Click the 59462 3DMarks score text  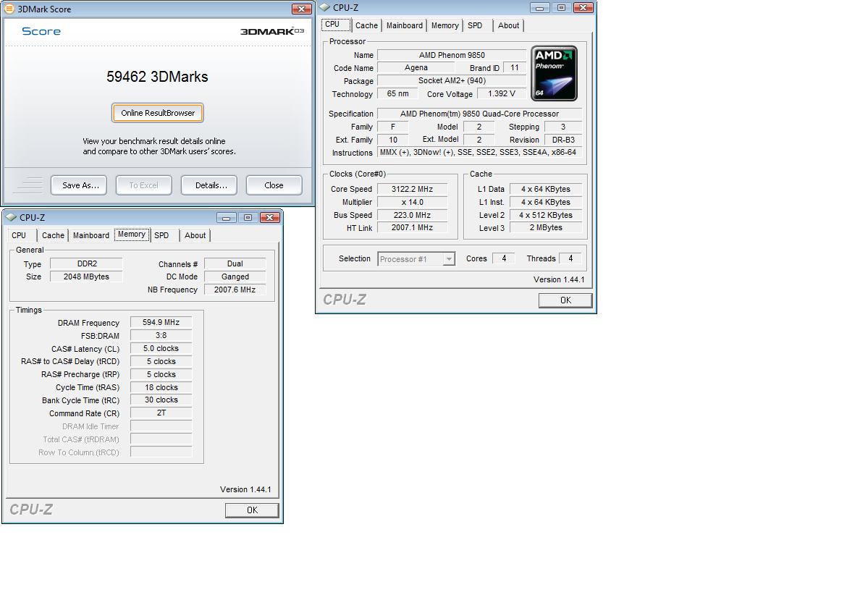[157, 77]
